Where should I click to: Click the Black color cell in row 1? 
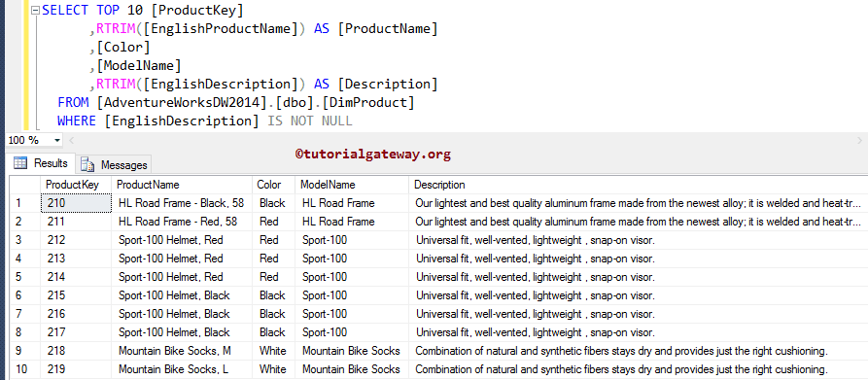coord(273,203)
